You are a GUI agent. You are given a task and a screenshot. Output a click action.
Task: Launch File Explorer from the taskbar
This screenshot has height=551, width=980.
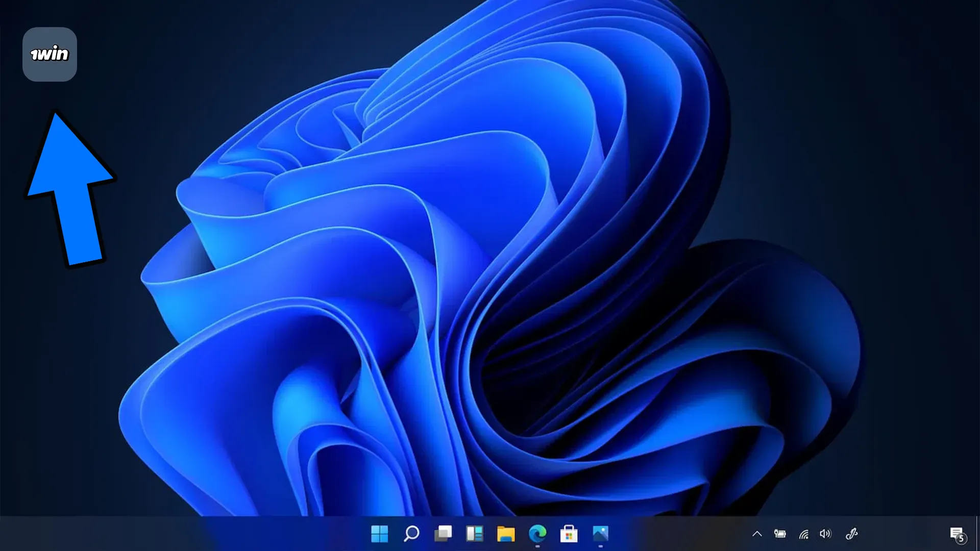(x=506, y=534)
